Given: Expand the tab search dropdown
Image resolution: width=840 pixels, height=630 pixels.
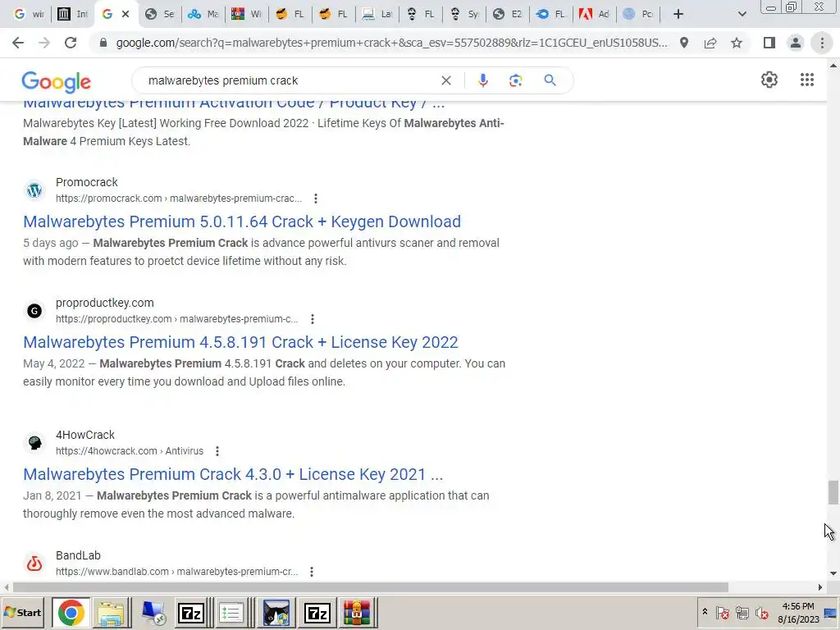Looking at the screenshot, I should 742,14.
